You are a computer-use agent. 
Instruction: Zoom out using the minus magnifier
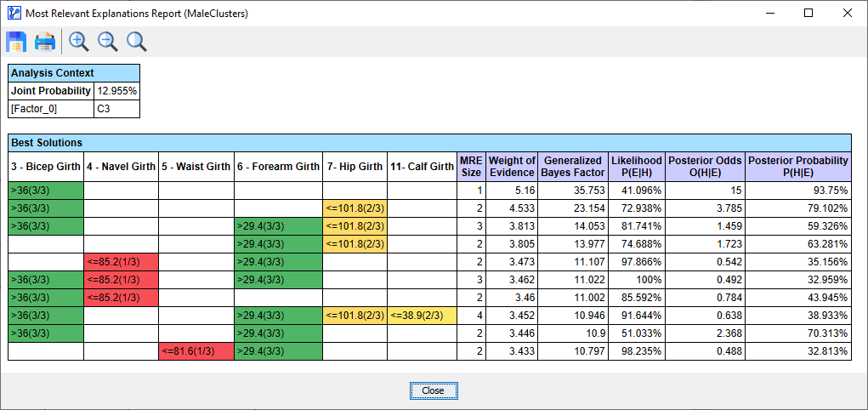pyautogui.click(x=108, y=42)
